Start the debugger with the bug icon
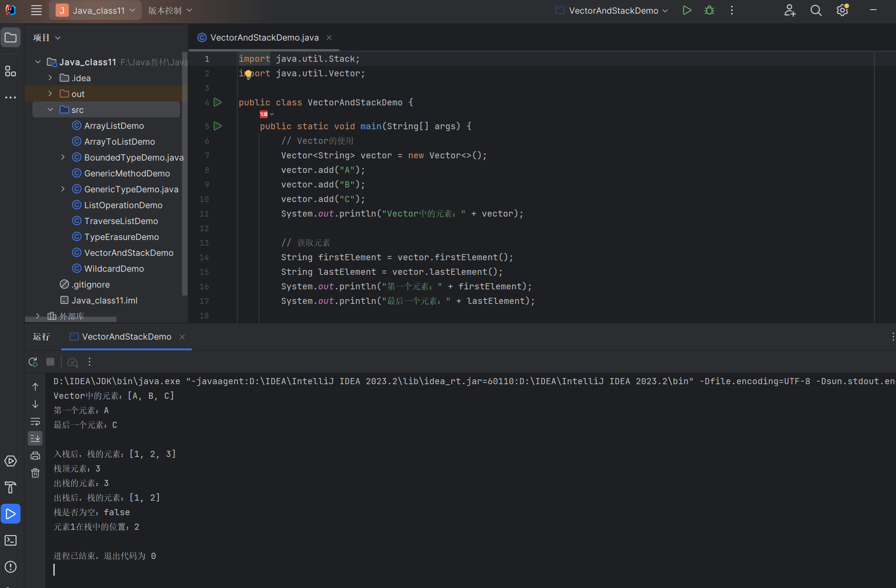 [709, 10]
